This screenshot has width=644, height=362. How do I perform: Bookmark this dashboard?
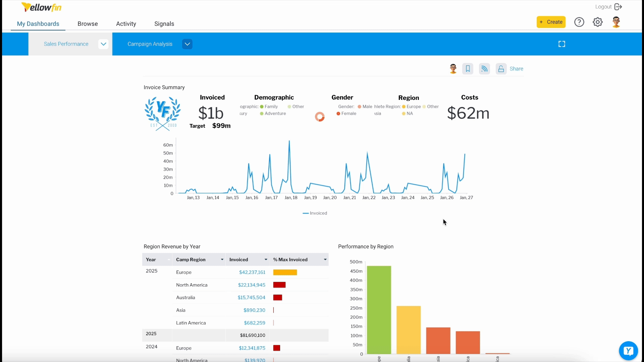(x=468, y=69)
